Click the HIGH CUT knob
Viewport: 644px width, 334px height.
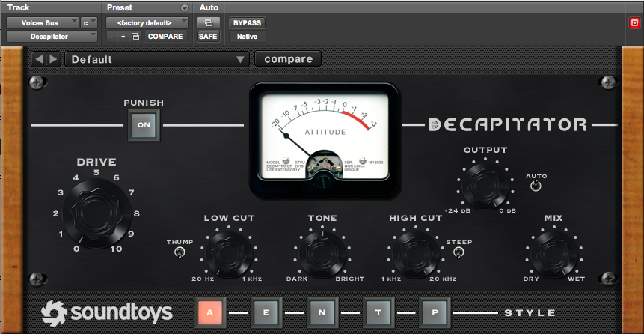(416, 254)
